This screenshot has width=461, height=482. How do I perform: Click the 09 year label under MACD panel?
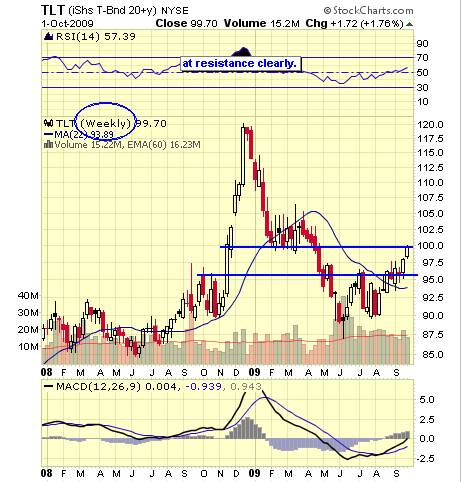(255, 473)
